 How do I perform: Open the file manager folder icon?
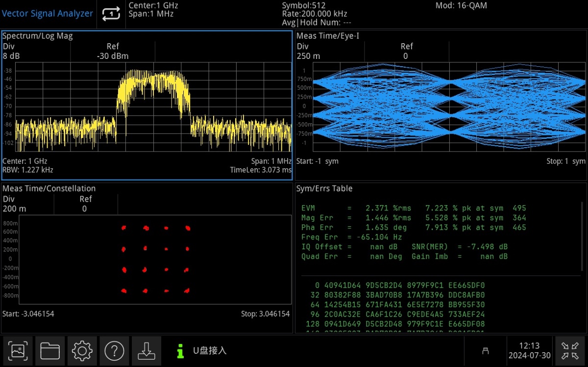point(50,350)
